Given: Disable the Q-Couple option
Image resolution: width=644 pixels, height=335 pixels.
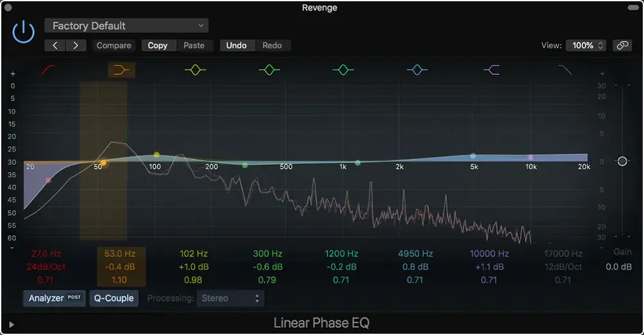Looking at the screenshot, I should pyautogui.click(x=114, y=298).
